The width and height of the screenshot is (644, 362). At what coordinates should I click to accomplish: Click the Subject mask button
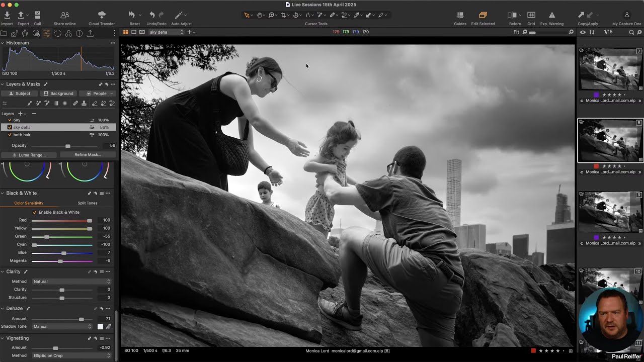(20, 94)
